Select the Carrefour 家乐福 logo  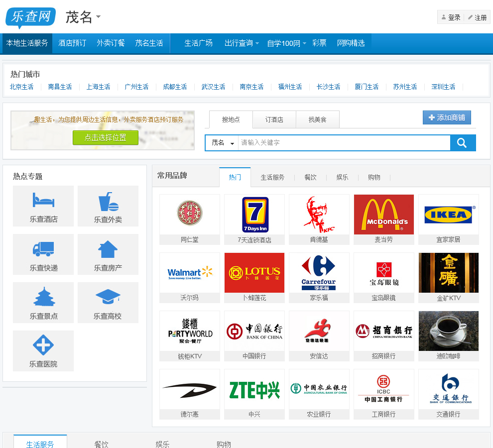(319, 273)
